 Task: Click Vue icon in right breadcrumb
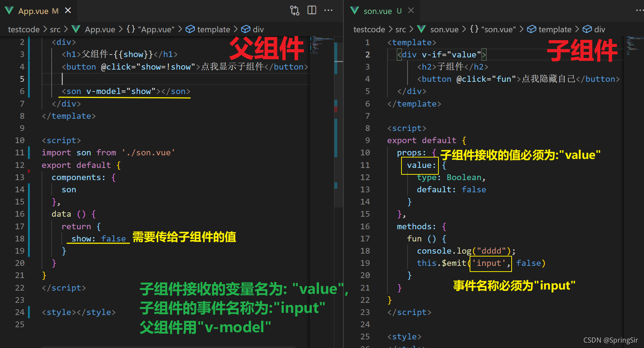coord(422,29)
